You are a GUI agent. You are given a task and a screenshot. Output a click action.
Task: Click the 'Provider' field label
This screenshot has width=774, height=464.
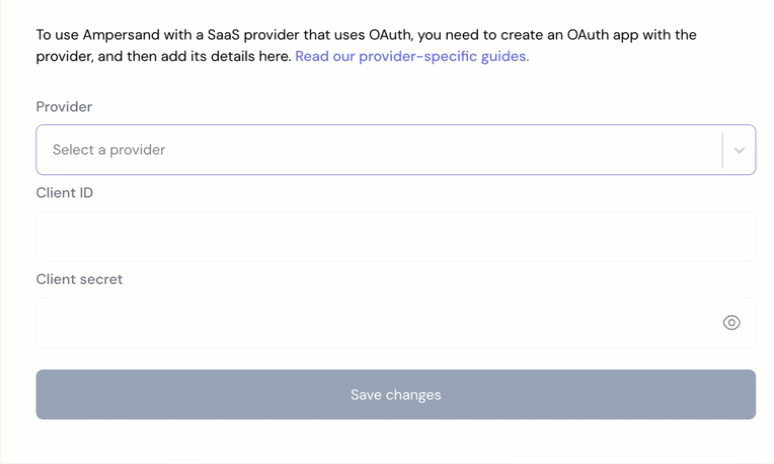tap(64, 106)
